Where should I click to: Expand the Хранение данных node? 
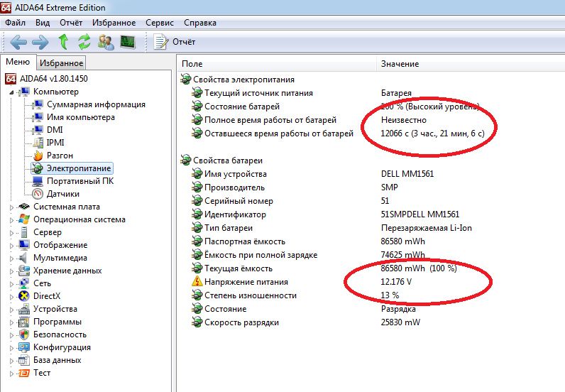click(x=11, y=271)
